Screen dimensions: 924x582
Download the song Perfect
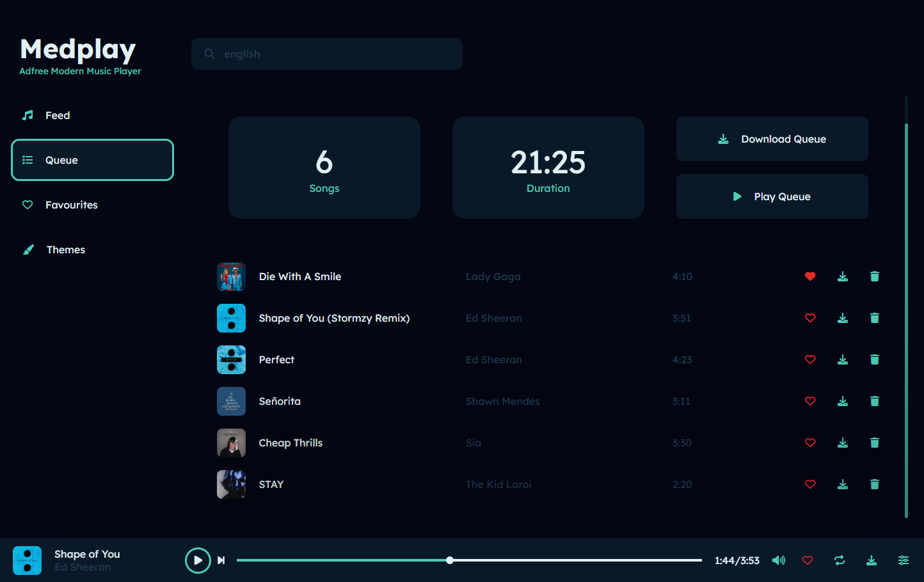tap(842, 359)
